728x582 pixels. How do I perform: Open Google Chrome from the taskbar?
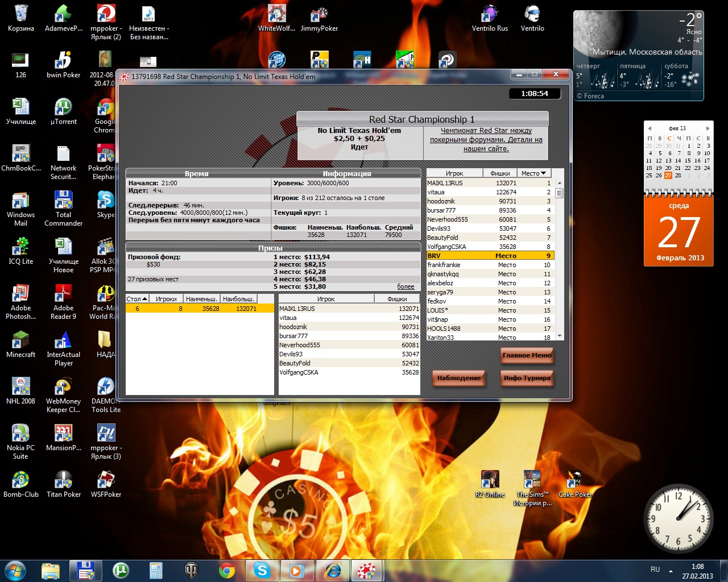(227, 570)
